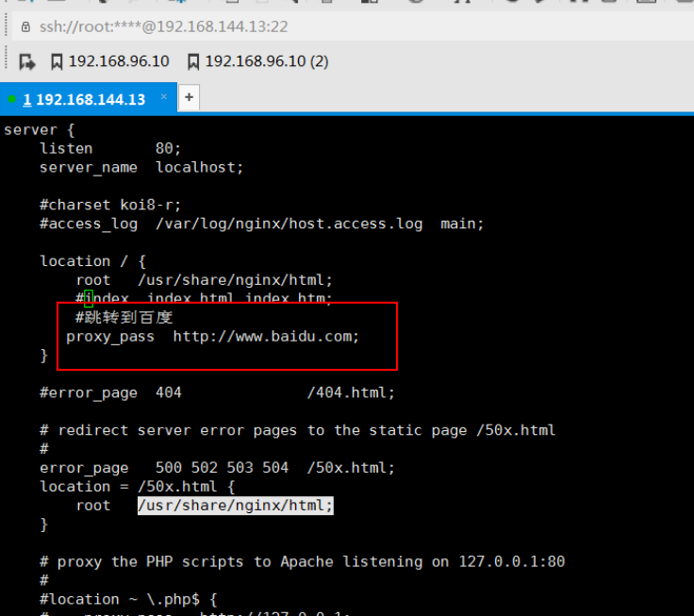This screenshot has height=616, width=694.
Task: Click the 'location / {' line
Action: (x=92, y=261)
